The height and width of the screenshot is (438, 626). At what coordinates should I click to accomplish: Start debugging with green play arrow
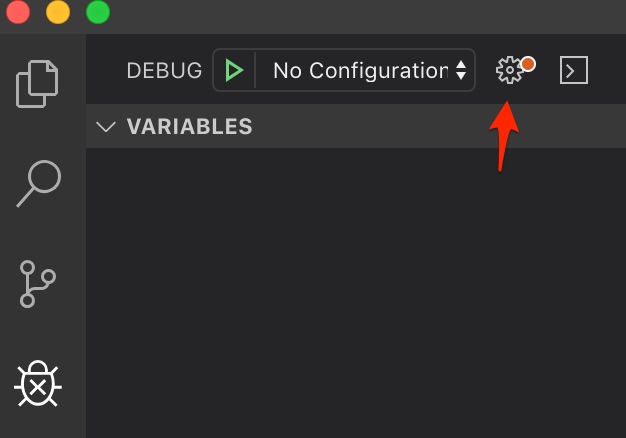click(x=234, y=70)
